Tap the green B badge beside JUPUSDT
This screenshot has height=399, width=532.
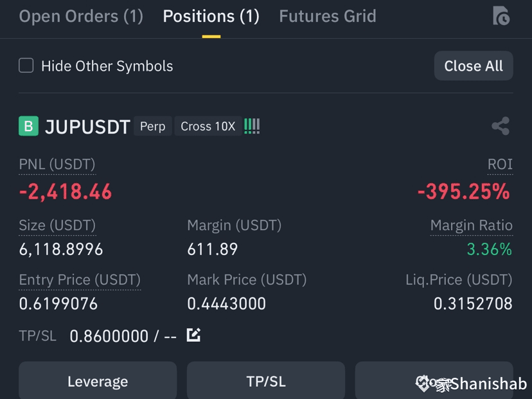28,126
